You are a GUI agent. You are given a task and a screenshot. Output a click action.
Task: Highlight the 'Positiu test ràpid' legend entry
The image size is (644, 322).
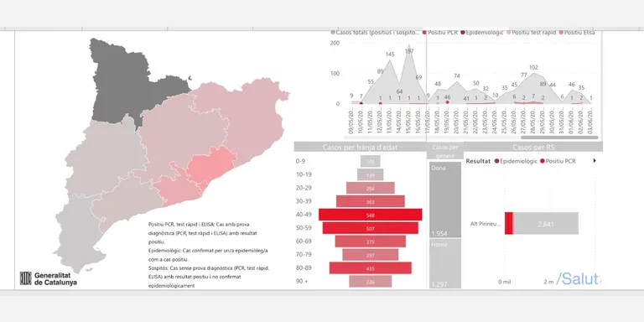click(531, 32)
